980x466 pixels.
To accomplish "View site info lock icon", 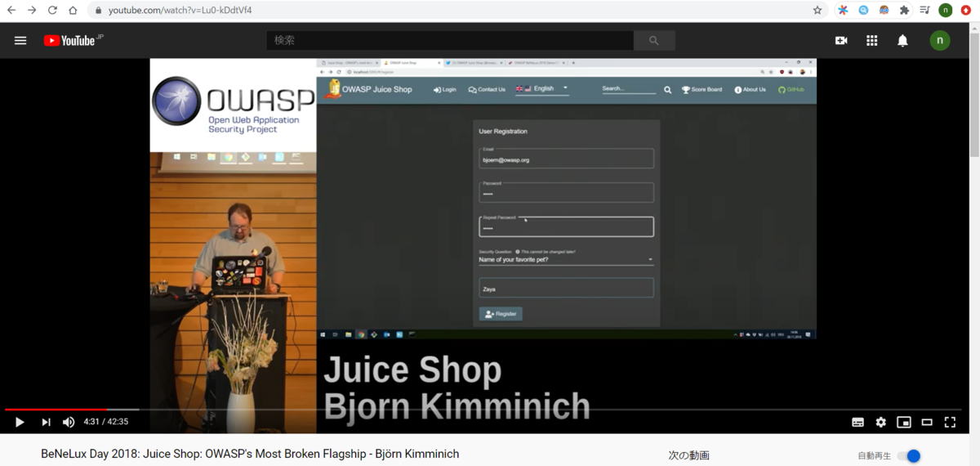I will [98, 11].
